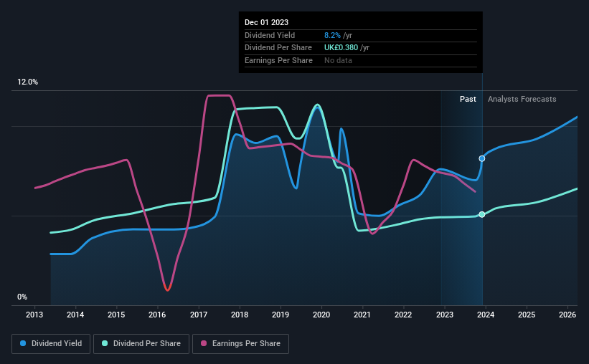The height and width of the screenshot is (364, 589).
Task: Click the 2021 x-axis label
Action: pyautogui.click(x=362, y=315)
